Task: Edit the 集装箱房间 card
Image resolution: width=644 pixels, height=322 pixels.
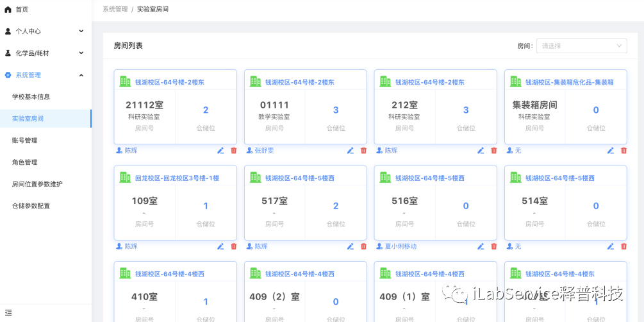Action: pos(611,151)
